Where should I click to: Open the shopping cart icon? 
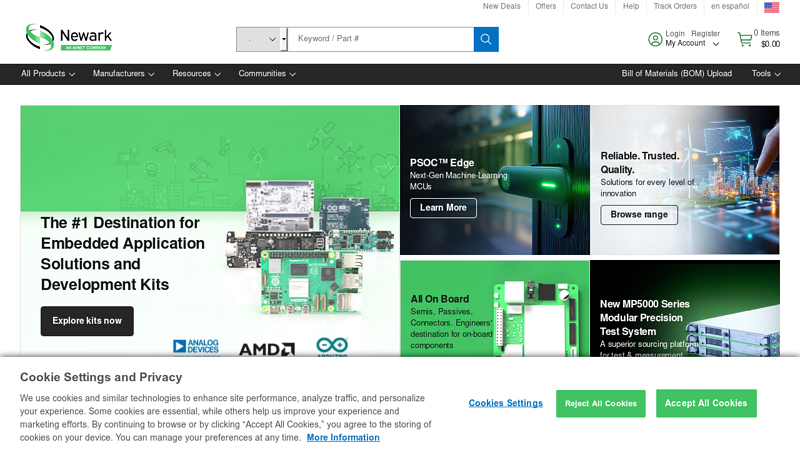point(745,39)
